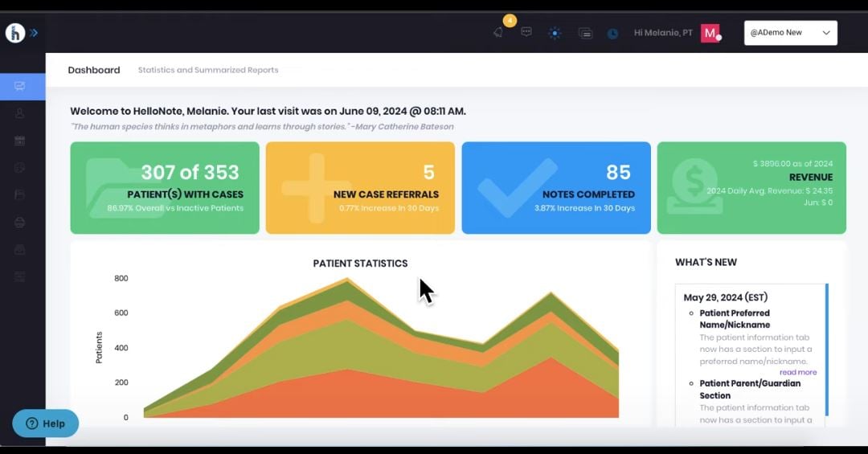Open the calendar grid icon in sidebar
Image resolution: width=868 pixels, height=454 pixels.
coord(20,141)
